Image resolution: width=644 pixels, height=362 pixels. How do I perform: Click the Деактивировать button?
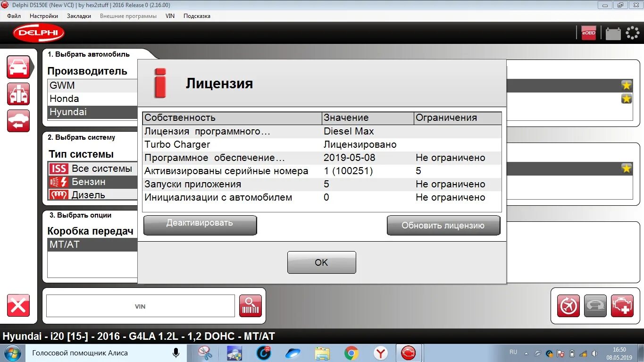click(200, 225)
